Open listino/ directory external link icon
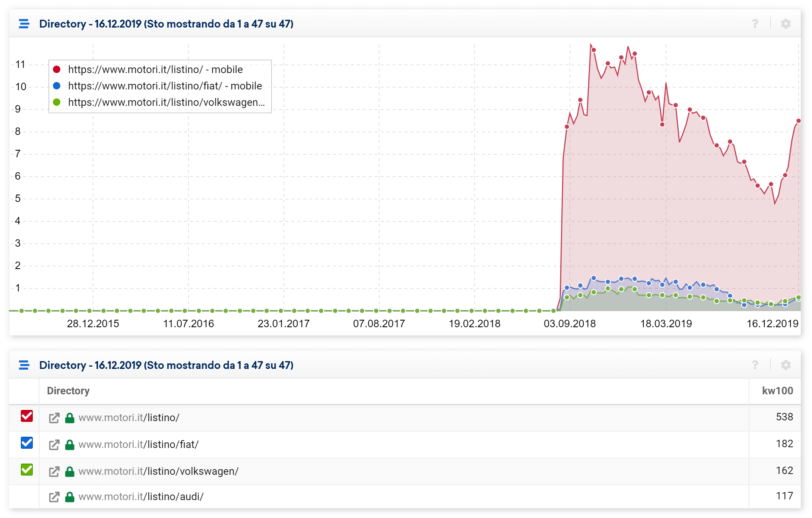The width and height of the screenshot is (812, 518). (54, 418)
